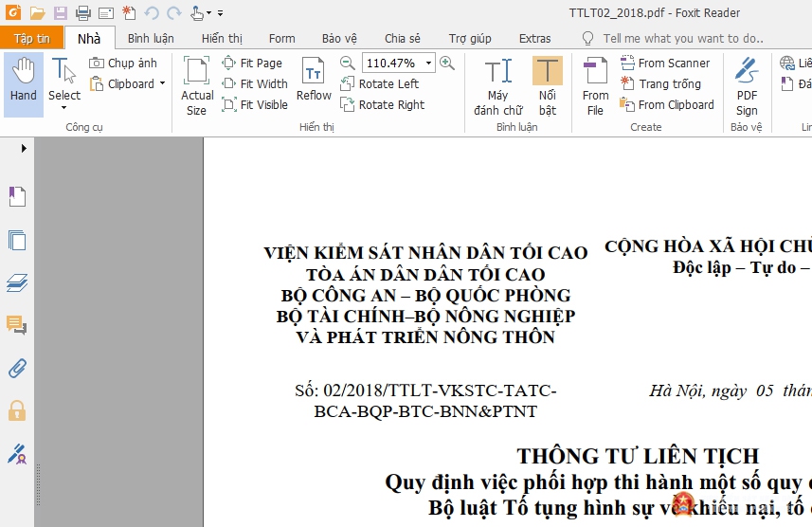Click the navigation pane resize grip handle
The height and width of the screenshot is (527, 812).
tap(38, 485)
